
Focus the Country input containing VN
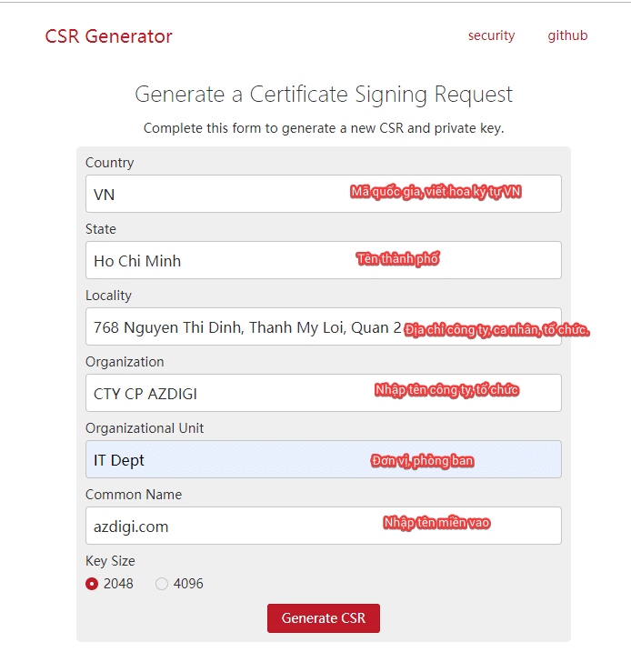pyautogui.click(x=218, y=194)
